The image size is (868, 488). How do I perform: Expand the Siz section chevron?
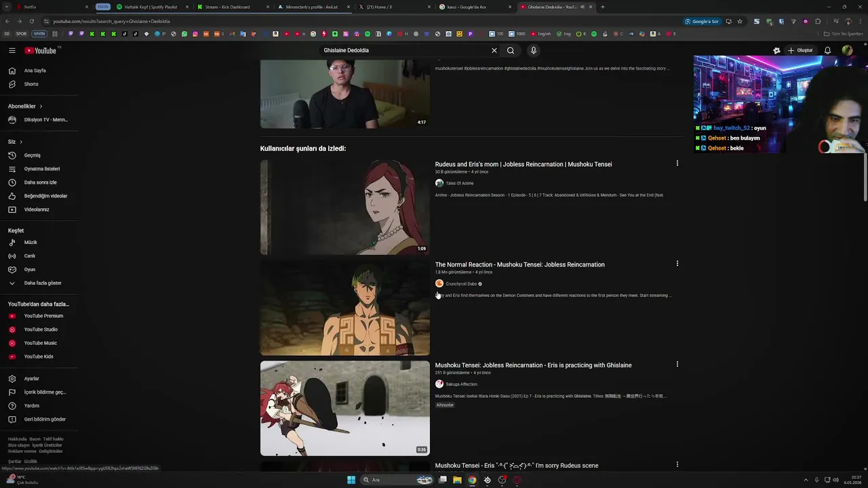(21, 142)
